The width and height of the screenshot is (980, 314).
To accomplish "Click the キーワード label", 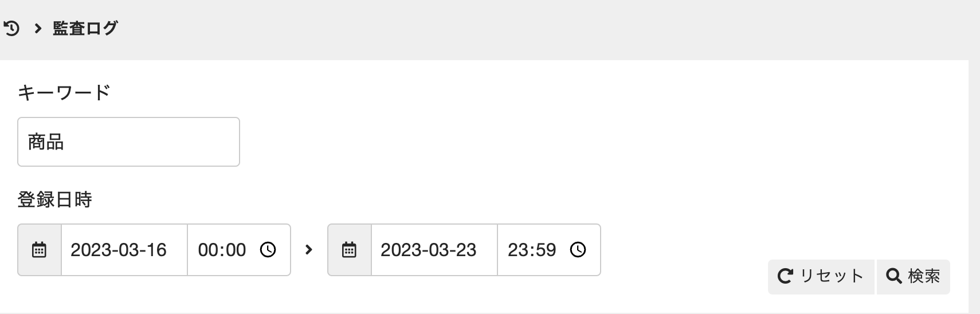I will [64, 92].
